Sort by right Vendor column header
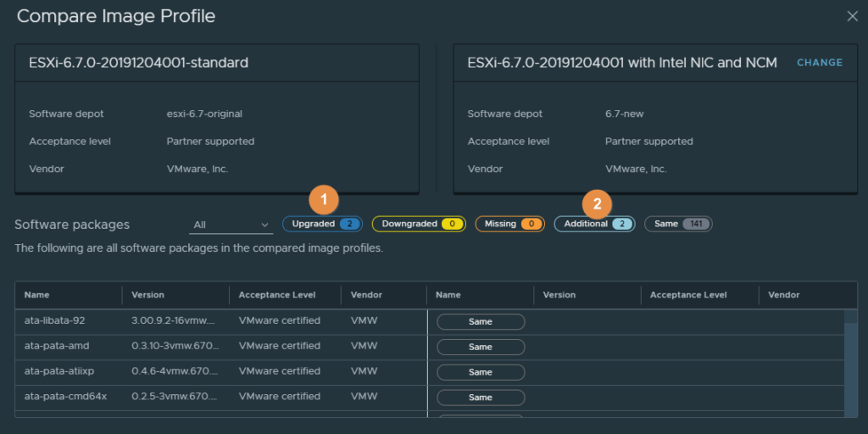Viewport: 868px width, 434px height. point(783,295)
